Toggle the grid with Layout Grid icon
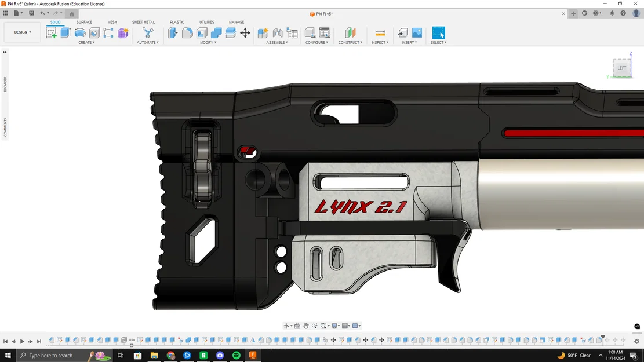This screenshot has height=362, width=644. coord(346,326)
